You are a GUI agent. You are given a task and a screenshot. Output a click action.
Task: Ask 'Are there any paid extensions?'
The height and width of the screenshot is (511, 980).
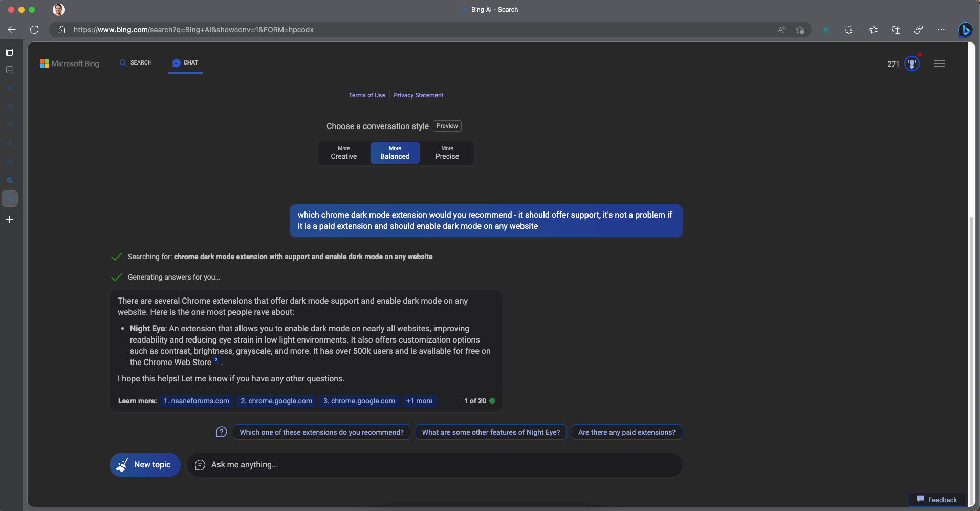tap(627, 432)
